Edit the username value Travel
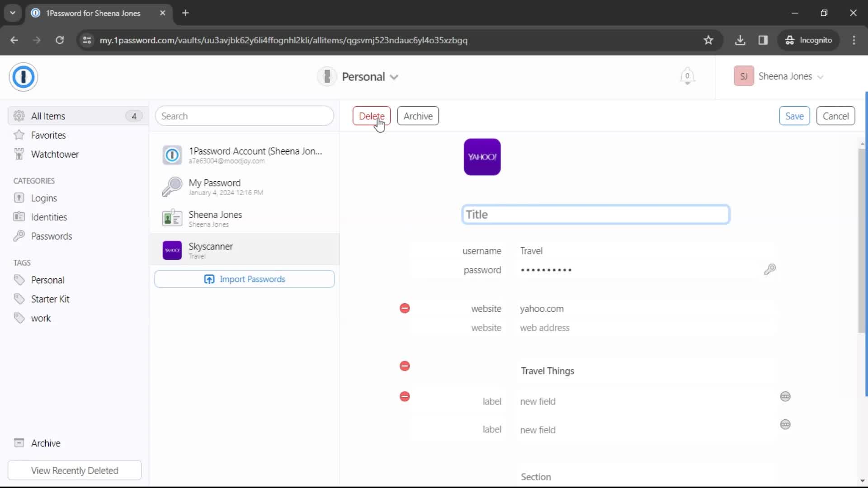The width and height of the screenshot is (868, 488). (531, 251)
